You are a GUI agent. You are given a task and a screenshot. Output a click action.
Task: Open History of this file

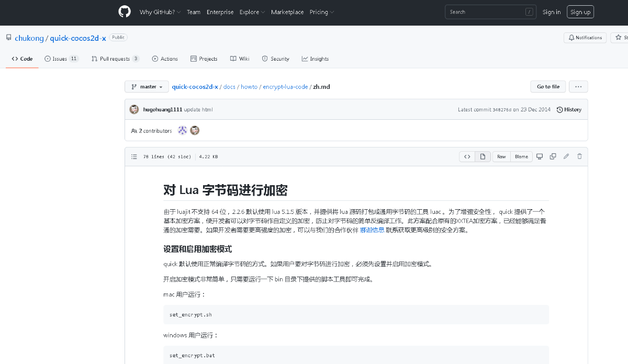coord(569,109)
